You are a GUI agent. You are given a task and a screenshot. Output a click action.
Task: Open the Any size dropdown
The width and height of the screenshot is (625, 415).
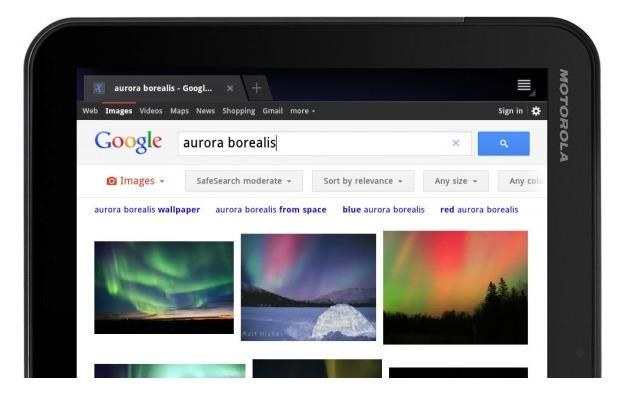pyautogui.click(x=456, y=181)
